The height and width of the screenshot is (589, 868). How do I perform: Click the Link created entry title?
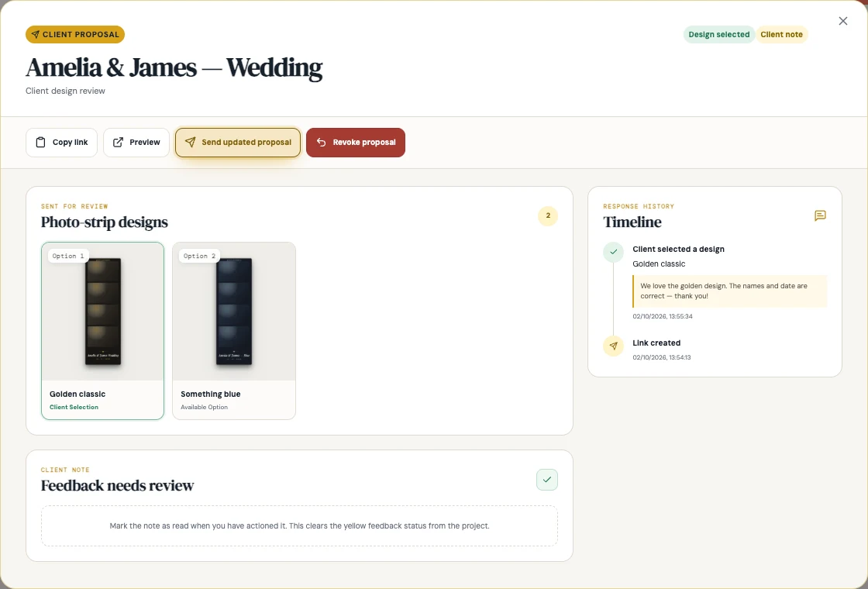[656, 343]
